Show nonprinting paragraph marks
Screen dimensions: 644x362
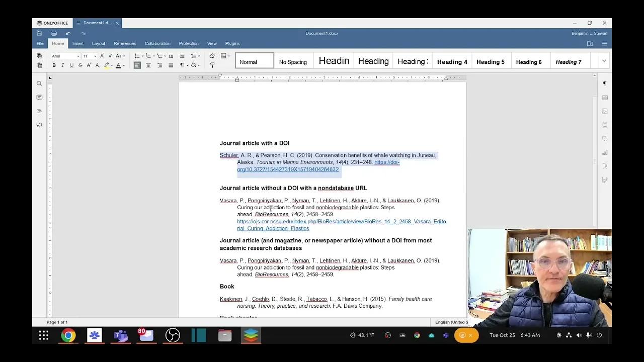(x=182, y=65)
